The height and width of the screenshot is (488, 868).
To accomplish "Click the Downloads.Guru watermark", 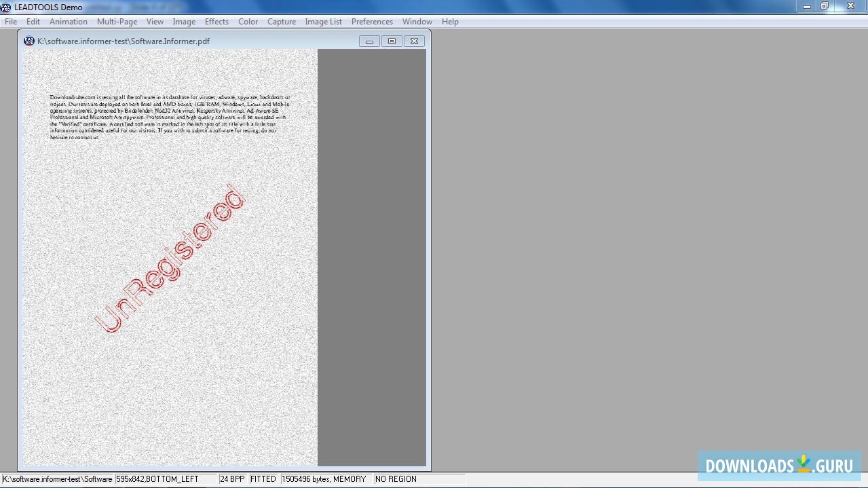I will (779, 466).
